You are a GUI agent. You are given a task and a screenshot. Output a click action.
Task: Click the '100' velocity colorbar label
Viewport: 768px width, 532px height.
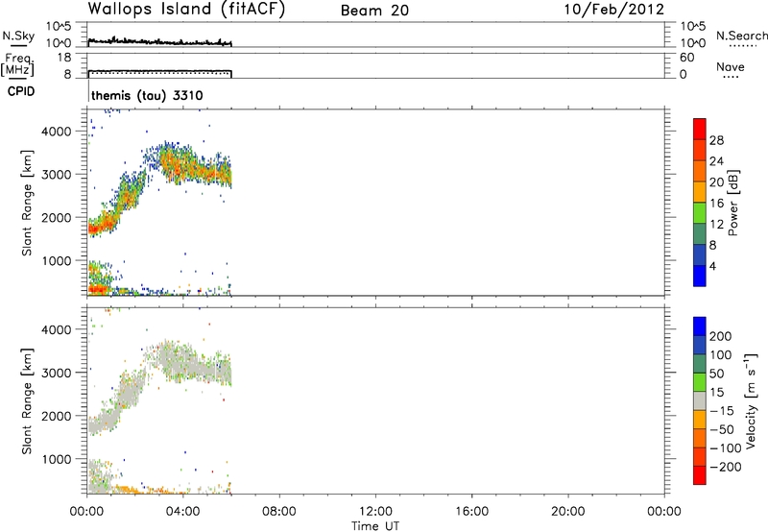coord(721,355)
